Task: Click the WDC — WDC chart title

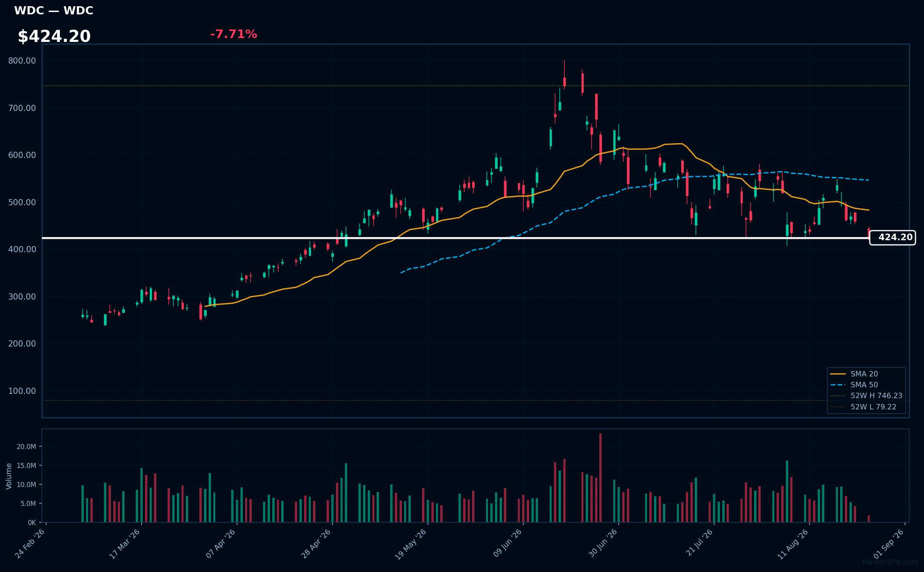Action: [54, 10]
